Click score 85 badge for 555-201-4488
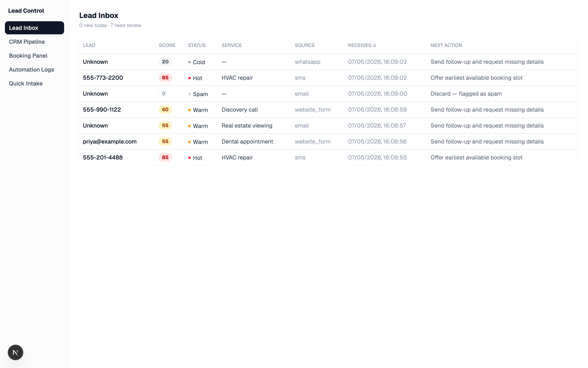 [x=165, y=157]
